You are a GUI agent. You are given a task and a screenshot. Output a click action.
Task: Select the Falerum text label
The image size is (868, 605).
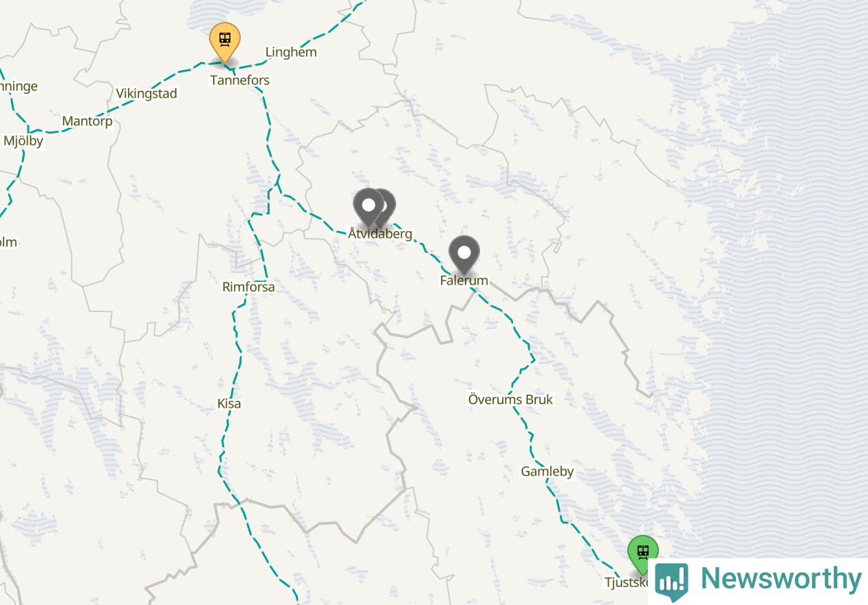(464, 280)
